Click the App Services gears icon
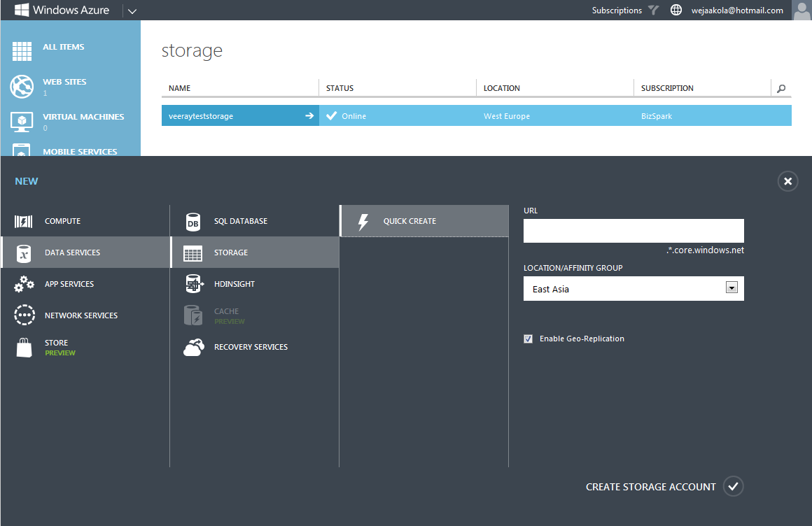812x526 pixels. tap(24, 284)
